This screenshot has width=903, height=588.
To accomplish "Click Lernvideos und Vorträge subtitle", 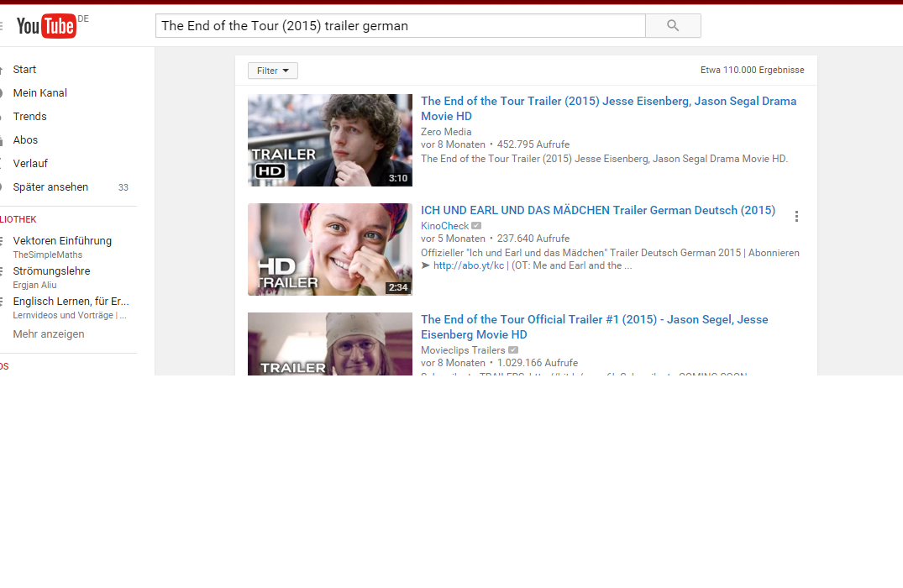I will [70, 315].
